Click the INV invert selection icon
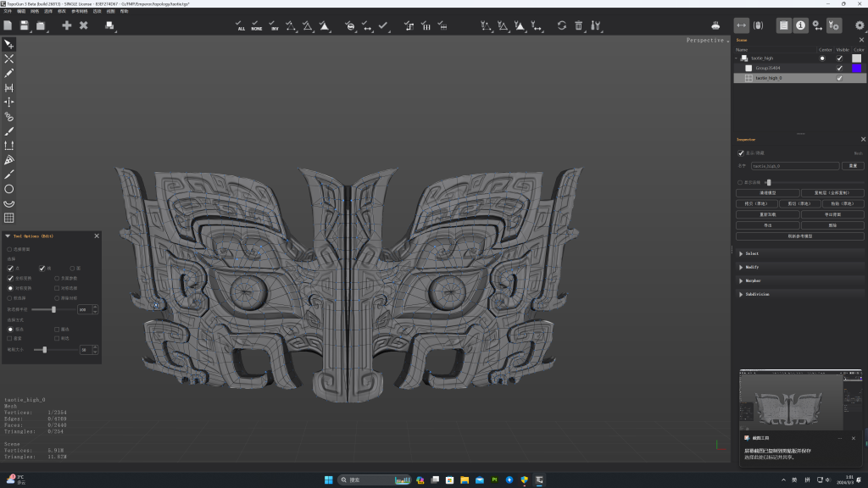 click(274, 25)
